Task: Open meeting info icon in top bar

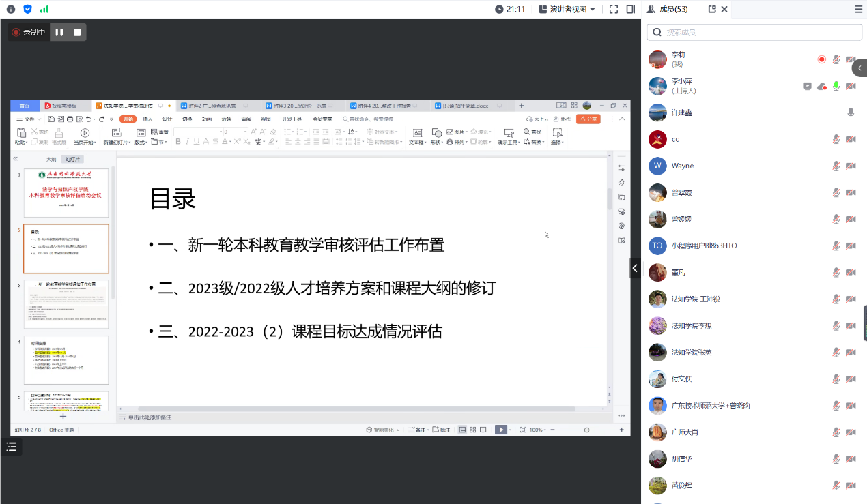Action: (x=11, y=9)
